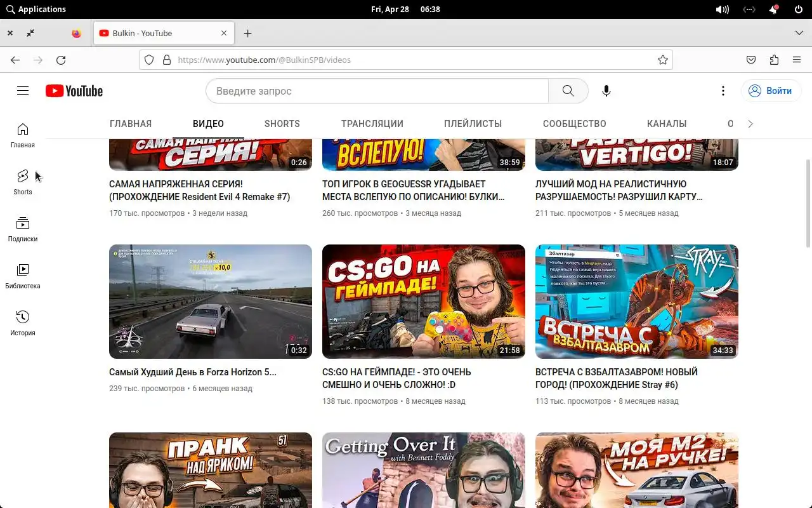This screenshot has width=812, height=508.
Task: Open notifications bell in top panel
Action: [774, 10]
